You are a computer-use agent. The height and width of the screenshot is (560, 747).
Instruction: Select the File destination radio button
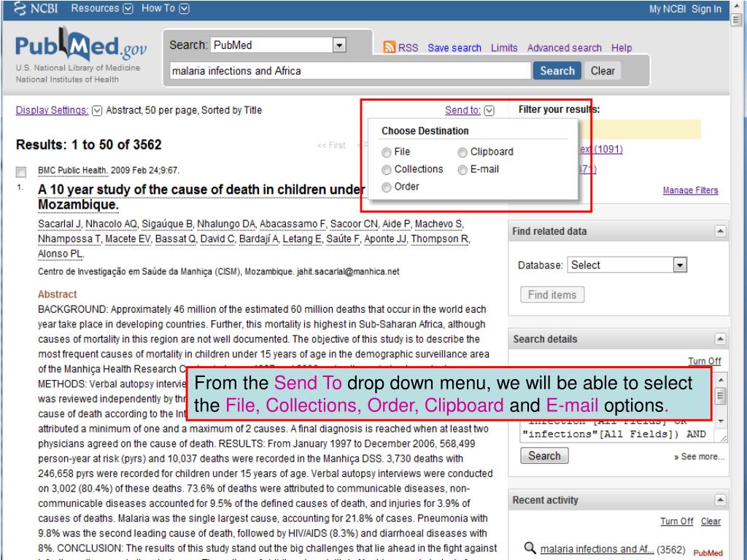(387, 152)
